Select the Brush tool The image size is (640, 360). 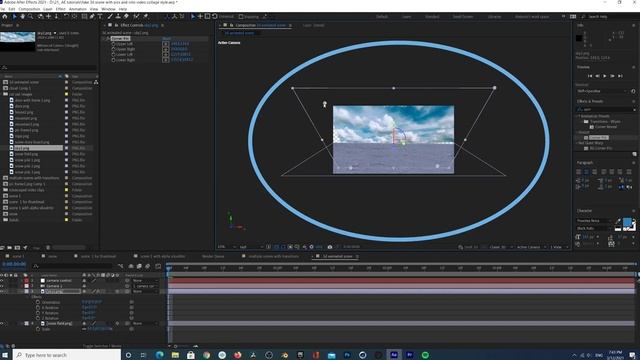point(110,16)
